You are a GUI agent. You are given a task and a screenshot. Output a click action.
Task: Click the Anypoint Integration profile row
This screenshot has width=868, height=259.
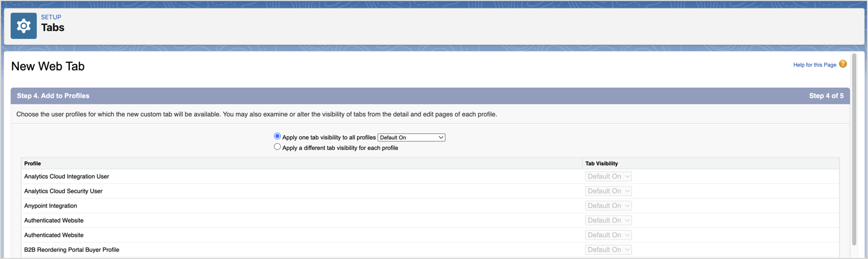(x=430, y=205)
